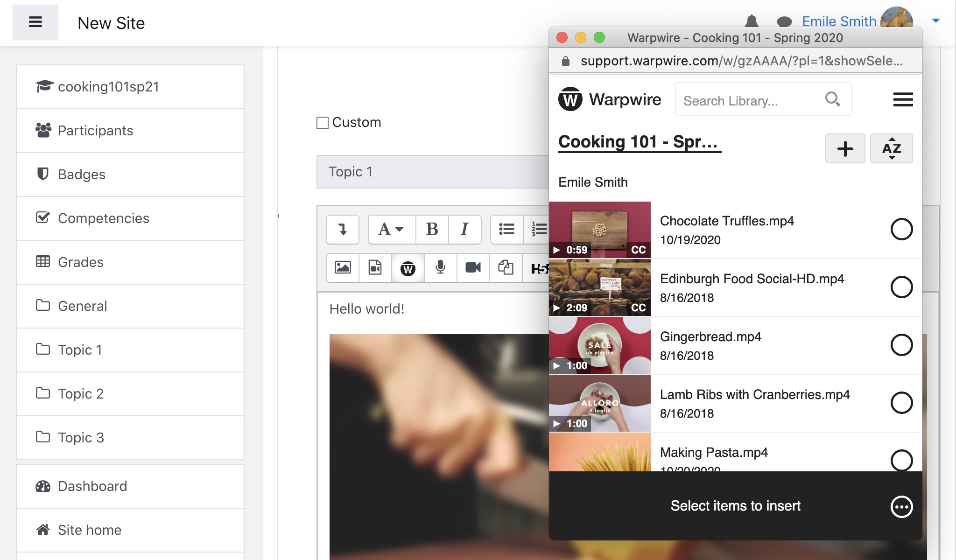The width and height of the screenshot is (956, 560).
Task: Enable the Custom checkbox
Action: [323, 123]
